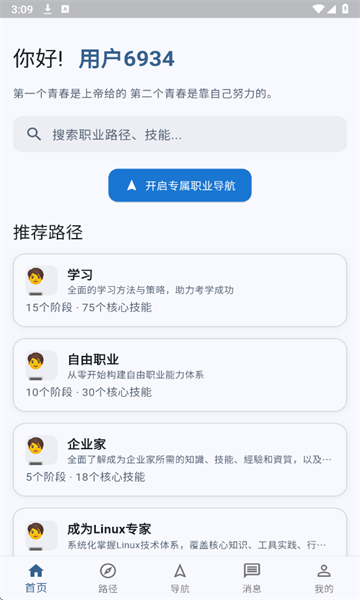Tap the magnifier icon in search bar
This screenshot has height=600, width=360.
[34, 134]
